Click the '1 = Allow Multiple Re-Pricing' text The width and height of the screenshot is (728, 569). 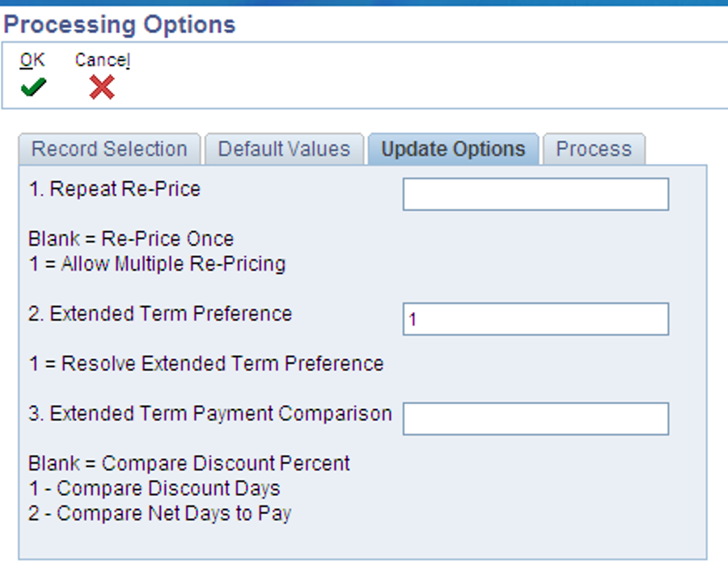[x=157, y=263]
